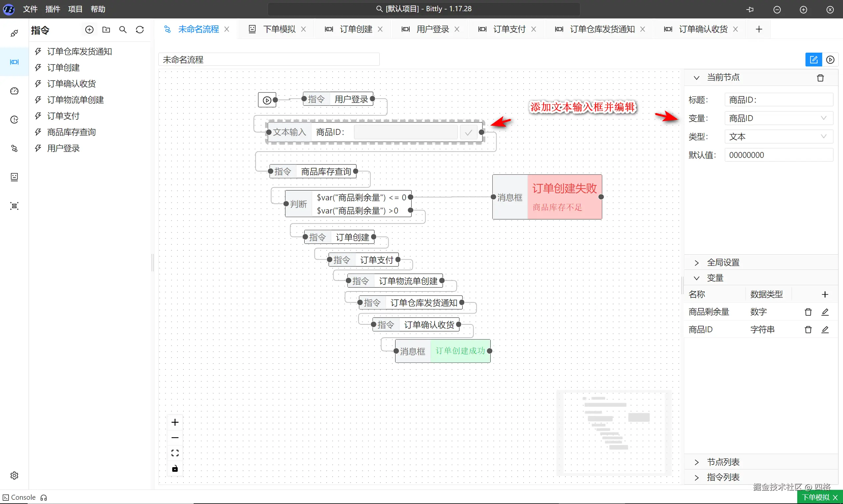Click the add new command plus icon

tap(89, 30)
